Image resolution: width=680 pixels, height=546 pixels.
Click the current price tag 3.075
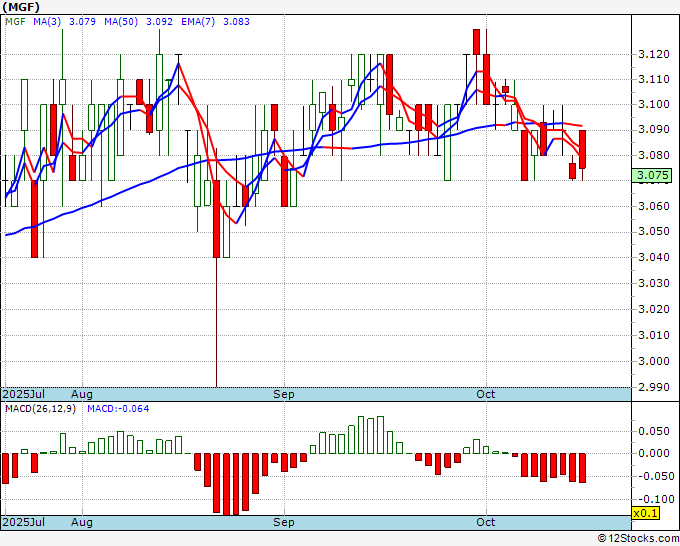[651, 176]
